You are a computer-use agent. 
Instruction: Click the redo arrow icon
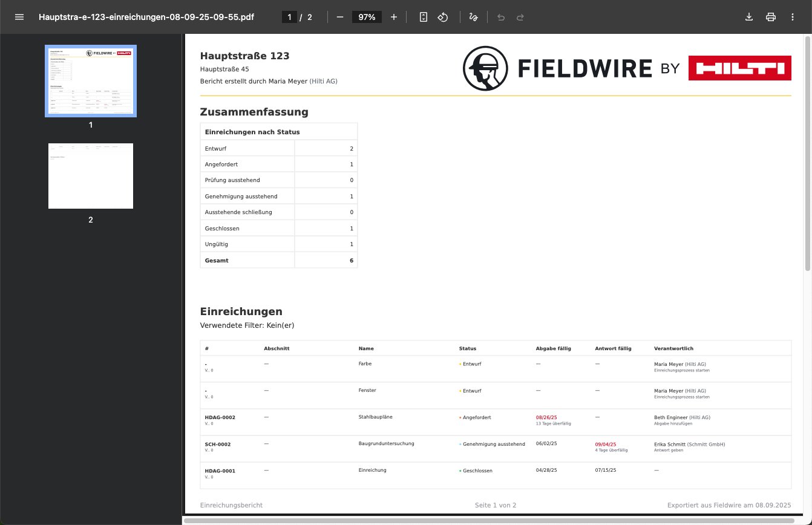click(520, 17)
